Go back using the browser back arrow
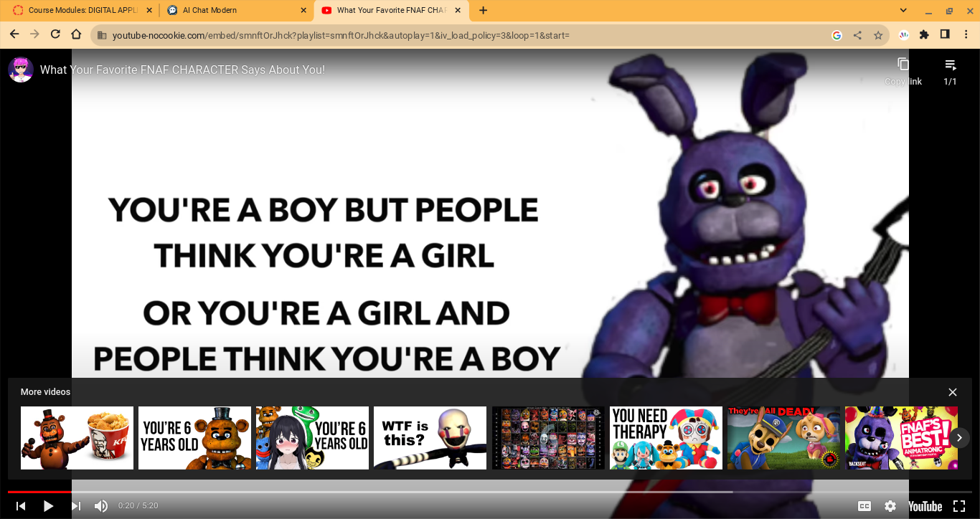The image size is (980, 519). pos(14,34)
